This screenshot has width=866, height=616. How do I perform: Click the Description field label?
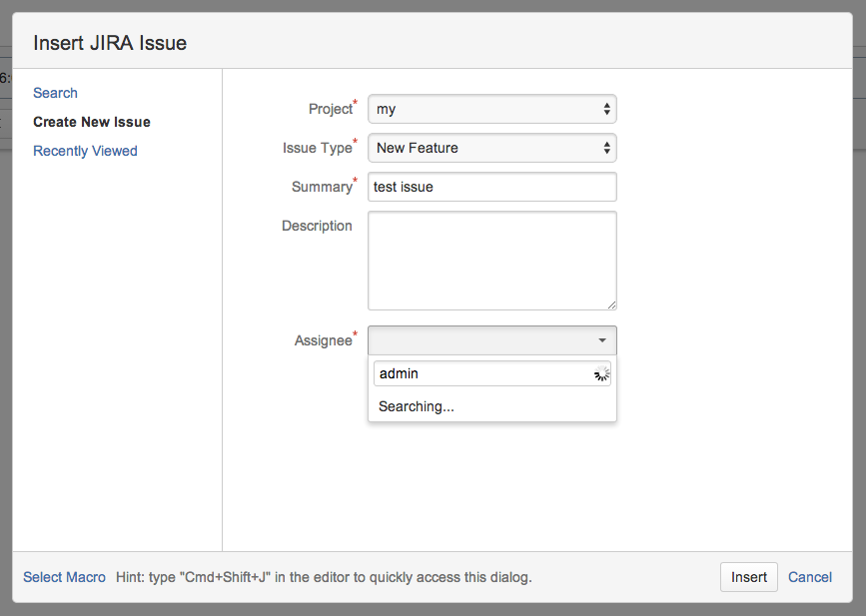click(x=317, y=226)
